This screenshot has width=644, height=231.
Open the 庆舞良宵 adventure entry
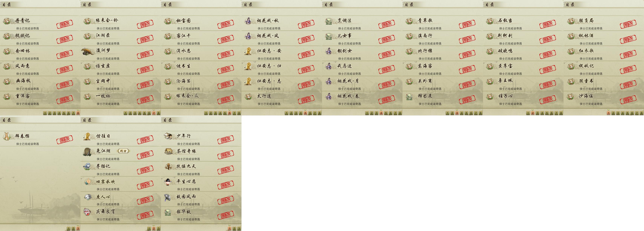click(x=121, y=214)
